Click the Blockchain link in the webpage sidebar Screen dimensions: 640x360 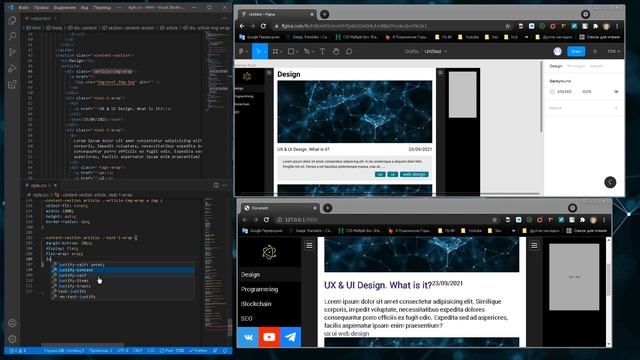click(x=256, y=304)
